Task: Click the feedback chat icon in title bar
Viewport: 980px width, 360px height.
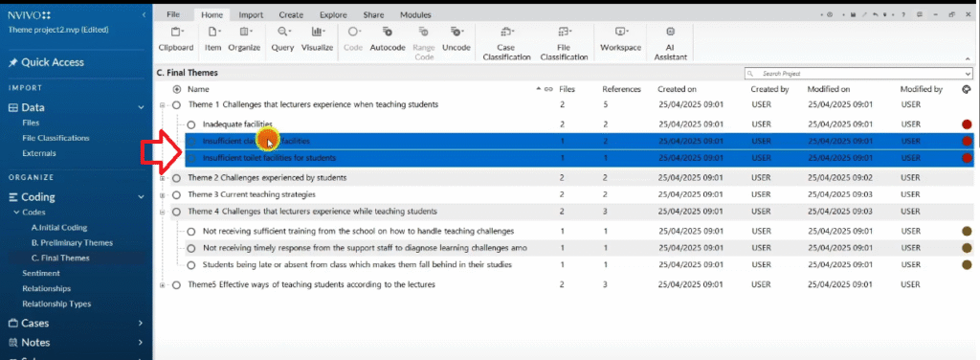Action: click(920, 14)
